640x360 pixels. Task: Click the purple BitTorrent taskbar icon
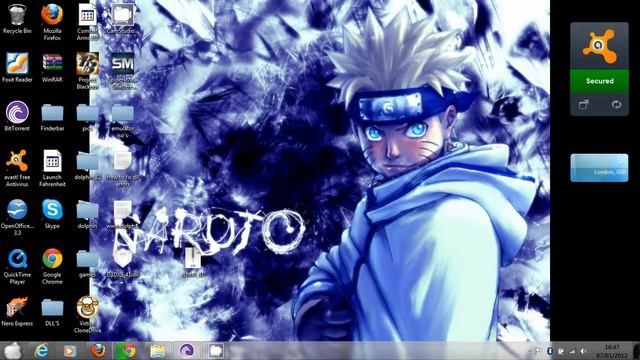point(187,351)
